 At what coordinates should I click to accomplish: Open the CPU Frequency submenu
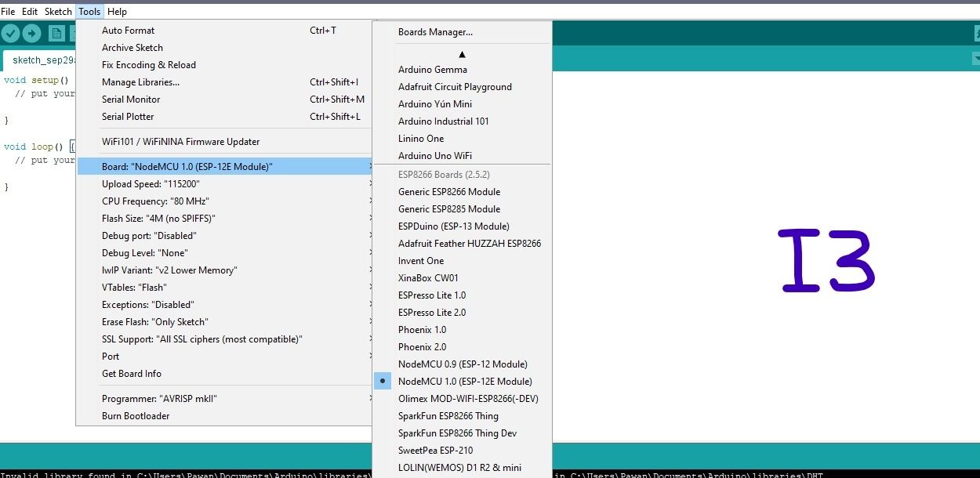154,201
